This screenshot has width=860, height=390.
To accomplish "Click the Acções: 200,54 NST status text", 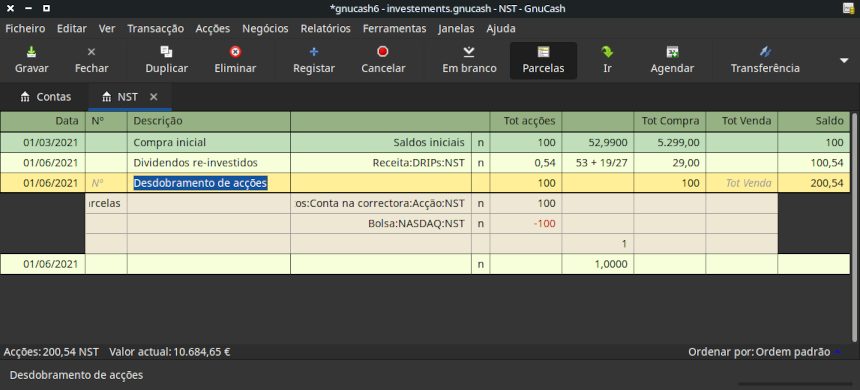I will click(51, 352).
